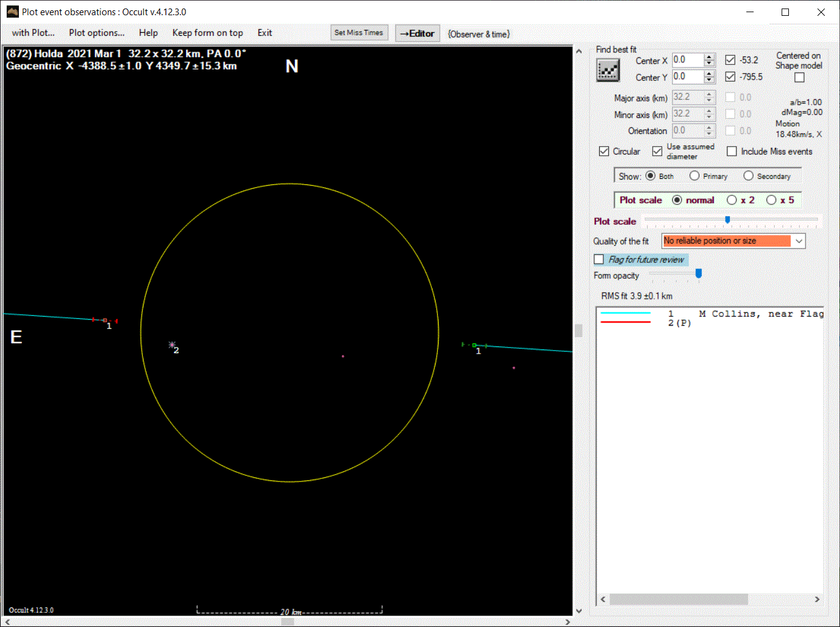The image size is (840, 627).
Task: Click the plot area's scroll down arrow
Action: [578, 611]
